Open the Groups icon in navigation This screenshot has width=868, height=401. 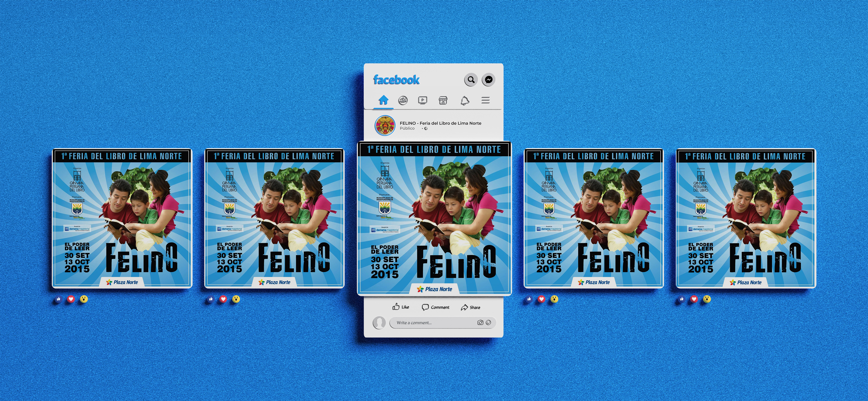[403, 100]
